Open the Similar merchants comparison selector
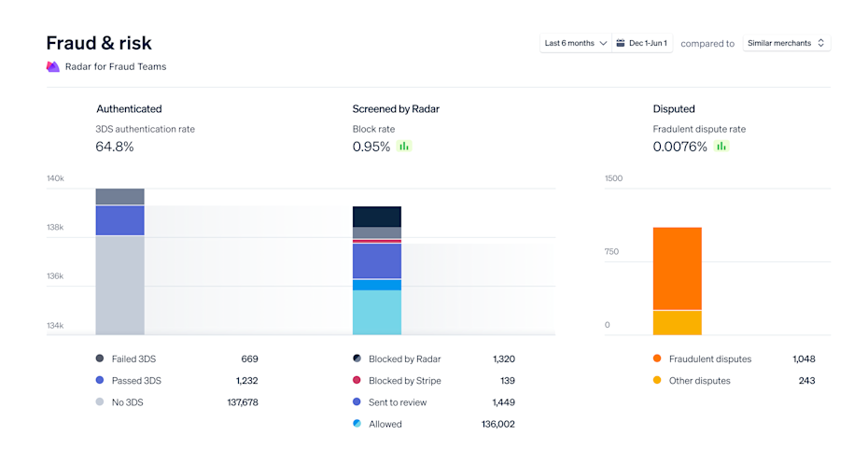This screenshot has height=464, width=868. click(x=786, y=43)
